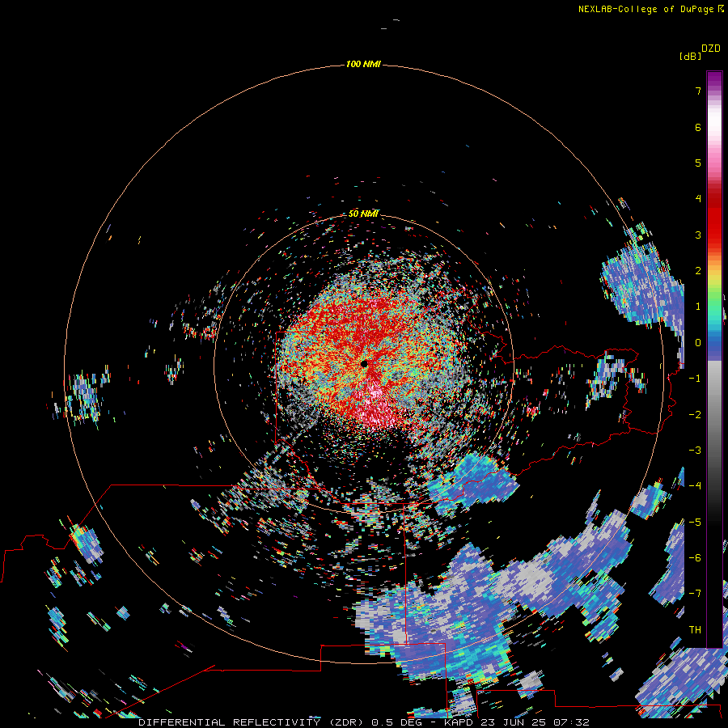Click the 50 NMI range ring label
Viewport: 728px width, 728px height.
pos(363,214)
